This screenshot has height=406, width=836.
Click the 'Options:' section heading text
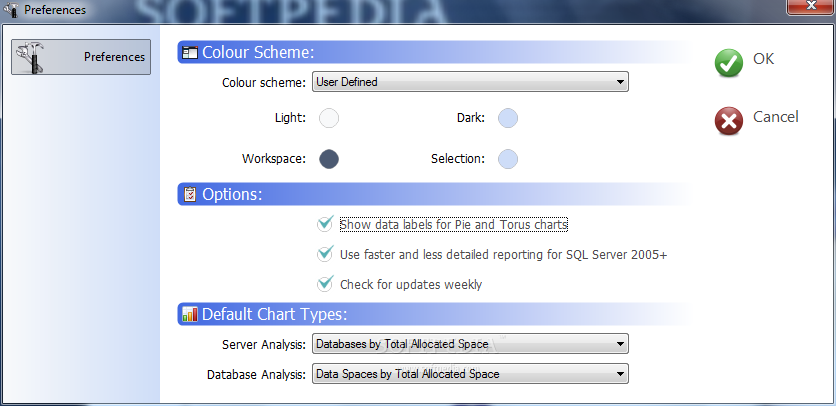click(x=232, y=194)
